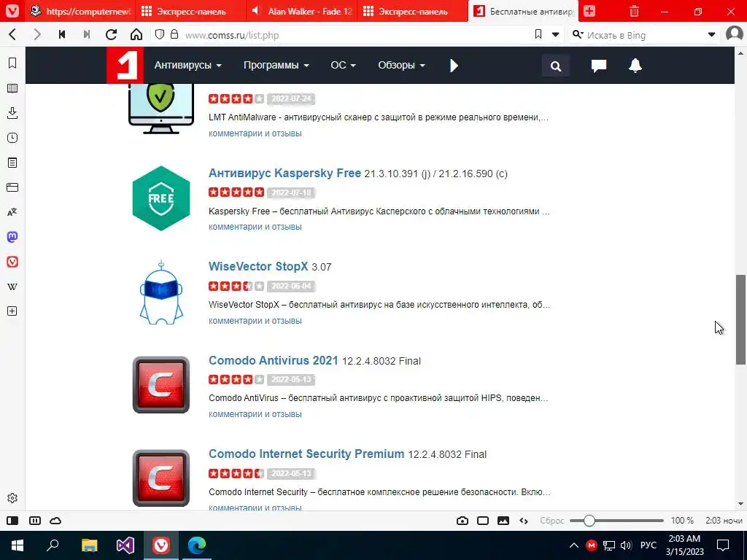Open Comodo Internet Security Premium link
The image size is (747, 560).
click(x=306, y=454)
